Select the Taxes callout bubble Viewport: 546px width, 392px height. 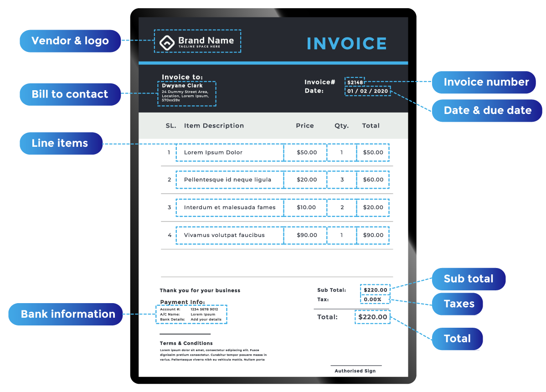pos(457,304)
